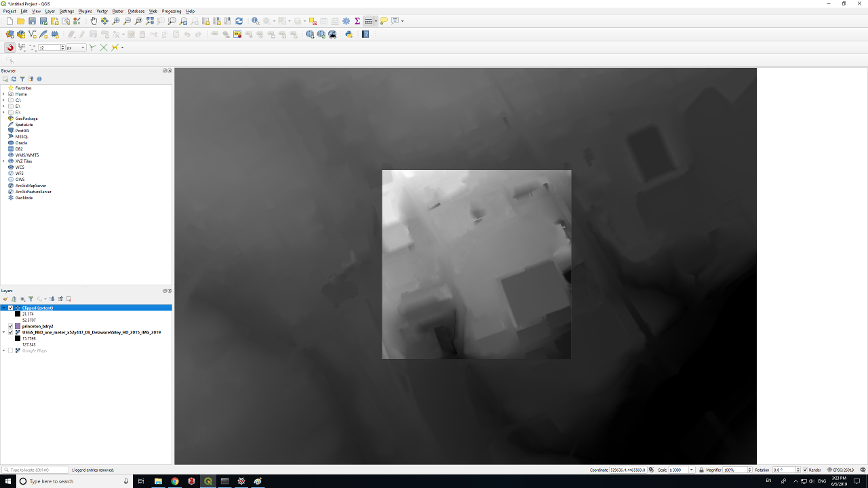Open the Python console icon
Viewport: 868px width, 488px height.
pyautogui.click(x=349, y=35)
